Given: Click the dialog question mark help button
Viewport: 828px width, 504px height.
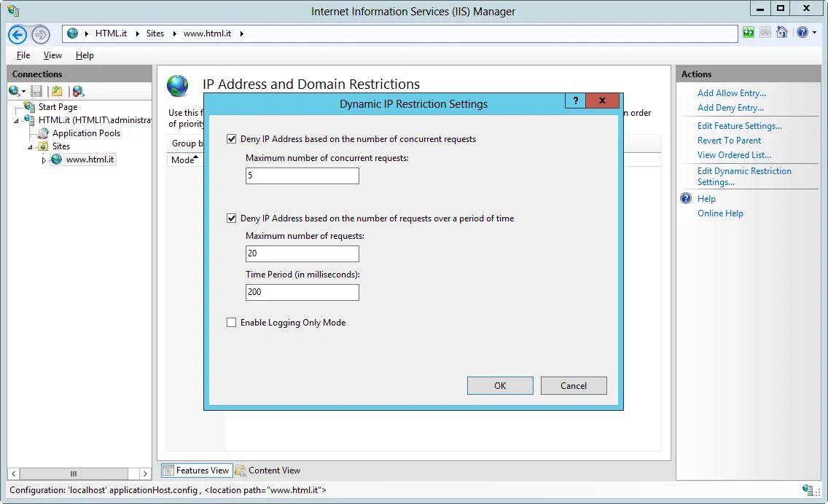Looking at the screenshot, I should click(x=576, y=101).
